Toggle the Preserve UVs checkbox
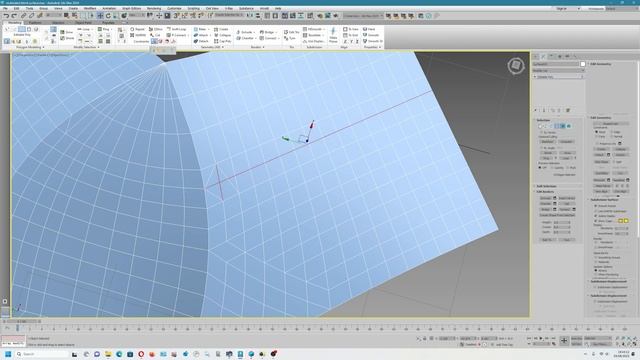Viewport: 640px width, 360px height. tap(597, 143)
